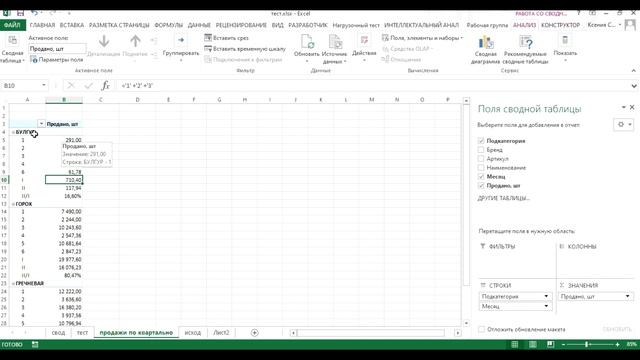The width and height of the screenshot is (640, 360).
Task: Collapse the ГОРОХ group
Action: (x=13, y=204)
